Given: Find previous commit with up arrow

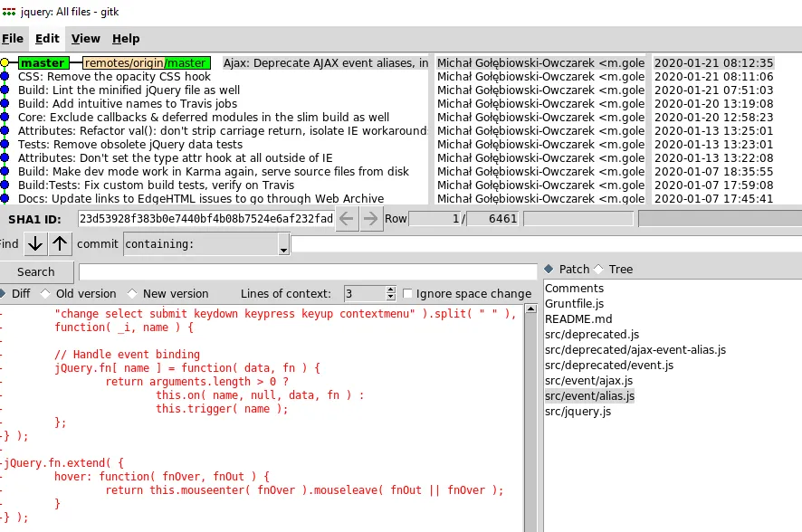Looking at the screenshot, I should tap(60, 243).
